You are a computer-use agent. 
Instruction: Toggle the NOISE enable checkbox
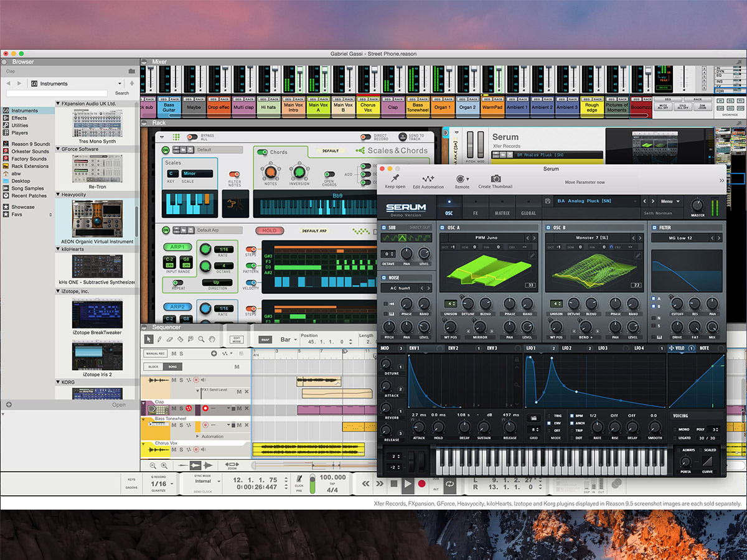point(383,278)
